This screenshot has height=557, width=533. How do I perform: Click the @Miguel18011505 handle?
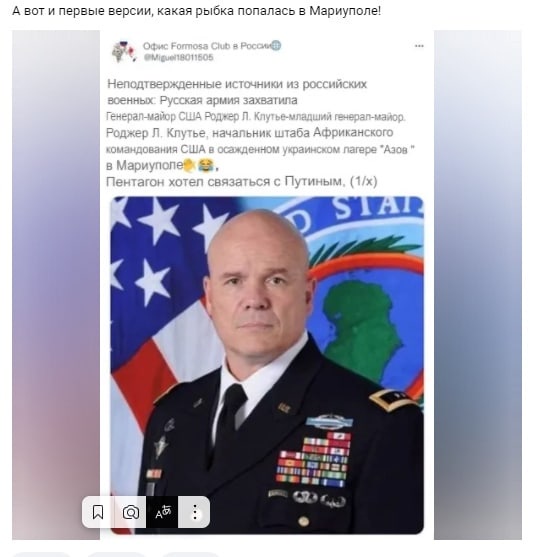178,58
